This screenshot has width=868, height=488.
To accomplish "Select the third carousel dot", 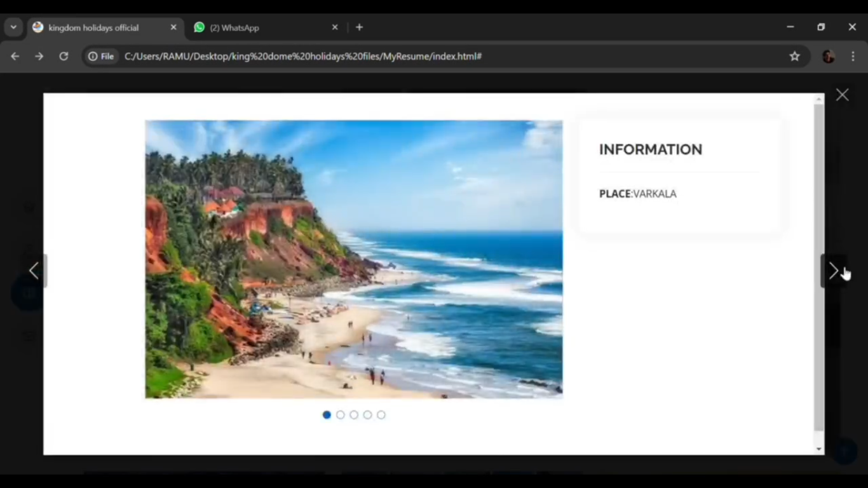I will point(354,415).
